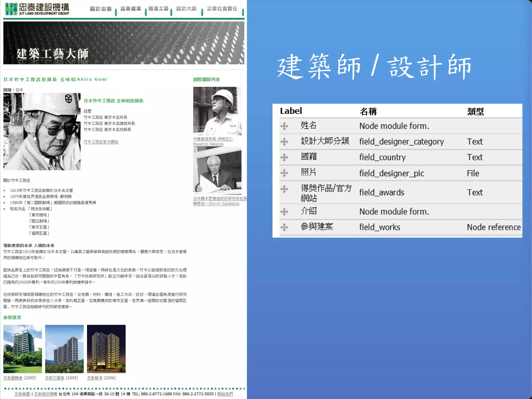Open the 忠泰建設機構 footer link

tap(46, 394)
